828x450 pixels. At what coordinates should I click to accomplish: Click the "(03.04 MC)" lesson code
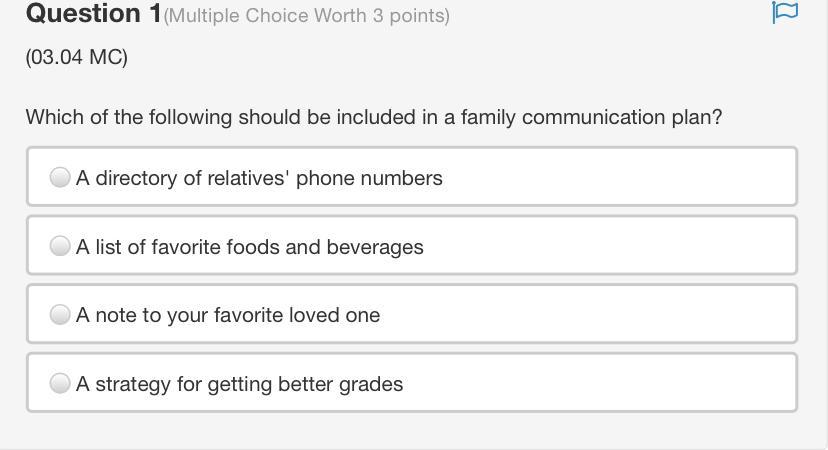coord(77,57)
